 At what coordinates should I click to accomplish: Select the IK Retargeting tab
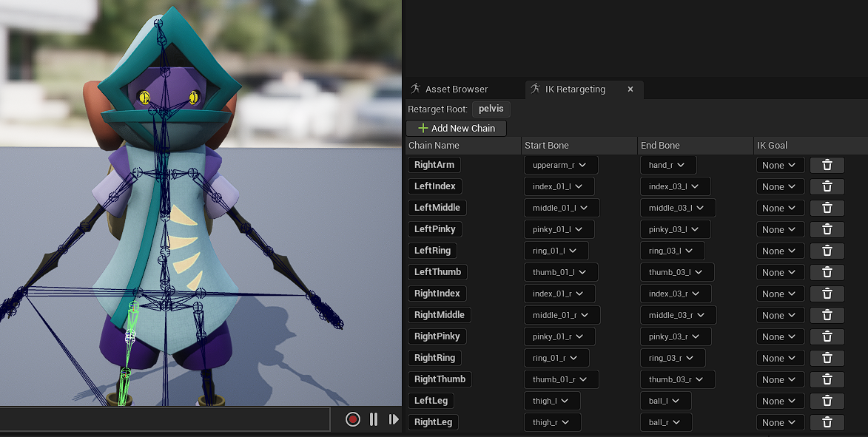[575, 89]
